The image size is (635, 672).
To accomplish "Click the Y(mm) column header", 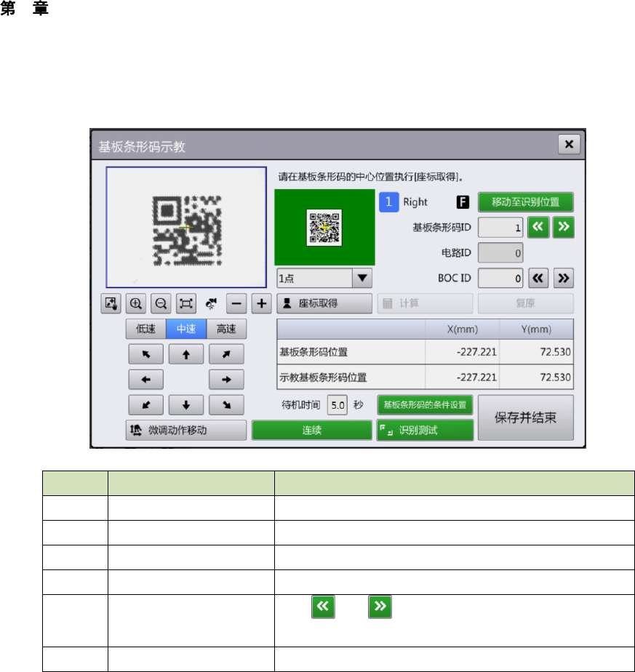I will (536, 329).
